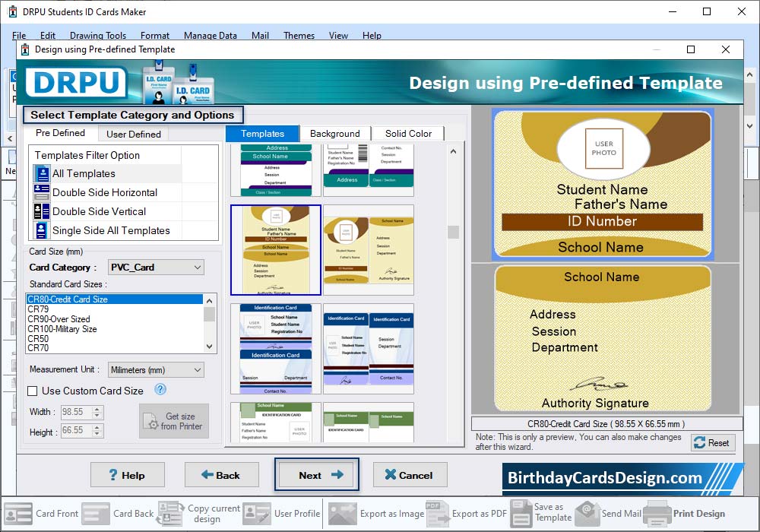Select CR90-Over Sized card size

[115, 318]
